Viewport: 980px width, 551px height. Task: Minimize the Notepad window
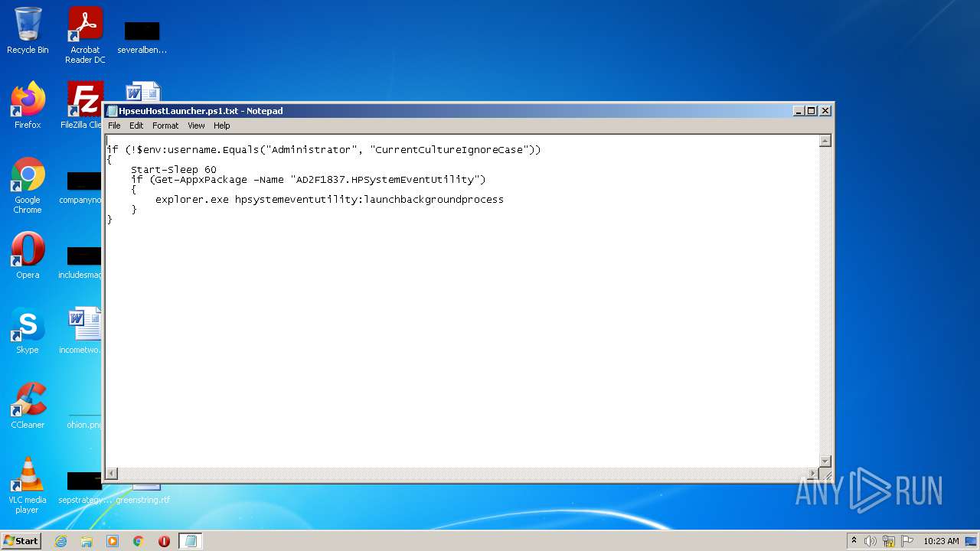pos(799,111)
